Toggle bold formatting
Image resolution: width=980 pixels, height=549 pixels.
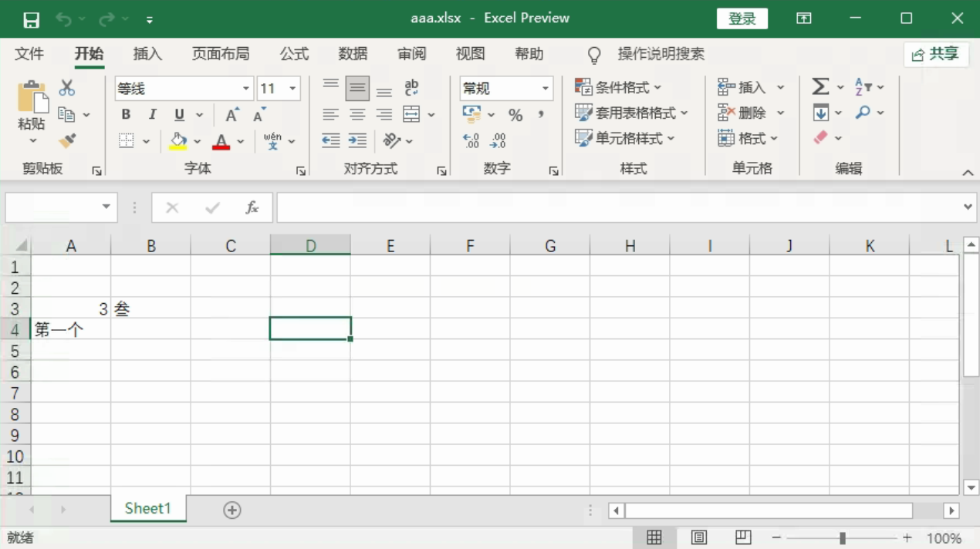point(126,115)
